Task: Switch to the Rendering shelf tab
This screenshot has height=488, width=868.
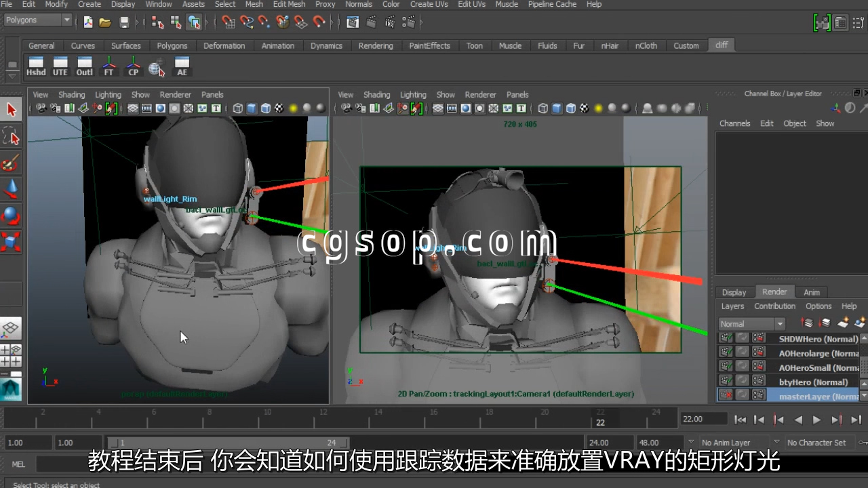Action: coord(376,46)
